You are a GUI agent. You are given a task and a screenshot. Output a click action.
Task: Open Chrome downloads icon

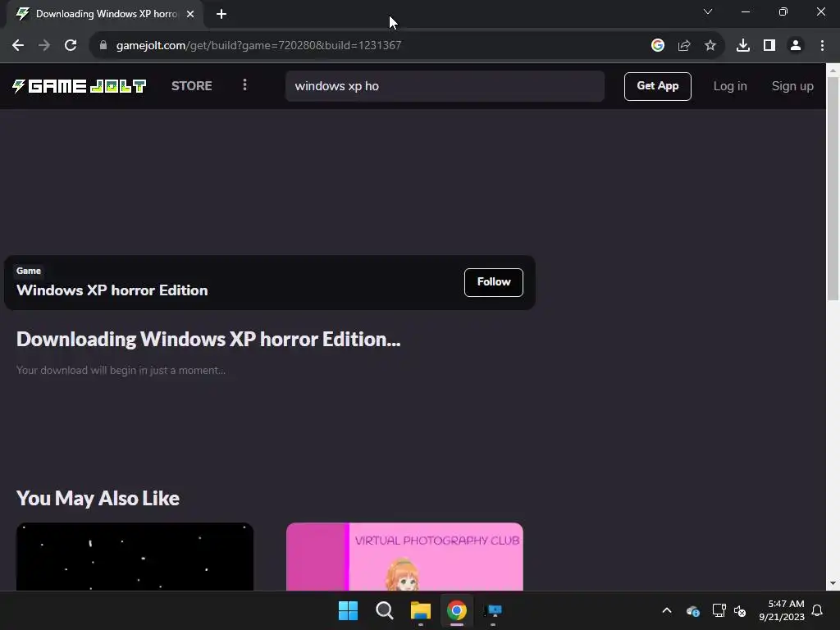click(743, 46)
